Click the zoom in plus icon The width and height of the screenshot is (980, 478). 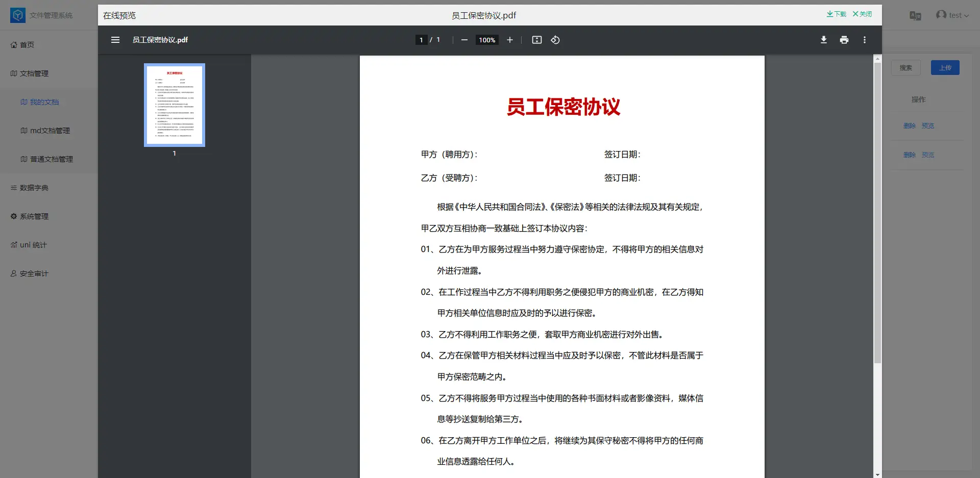(509, 40)
